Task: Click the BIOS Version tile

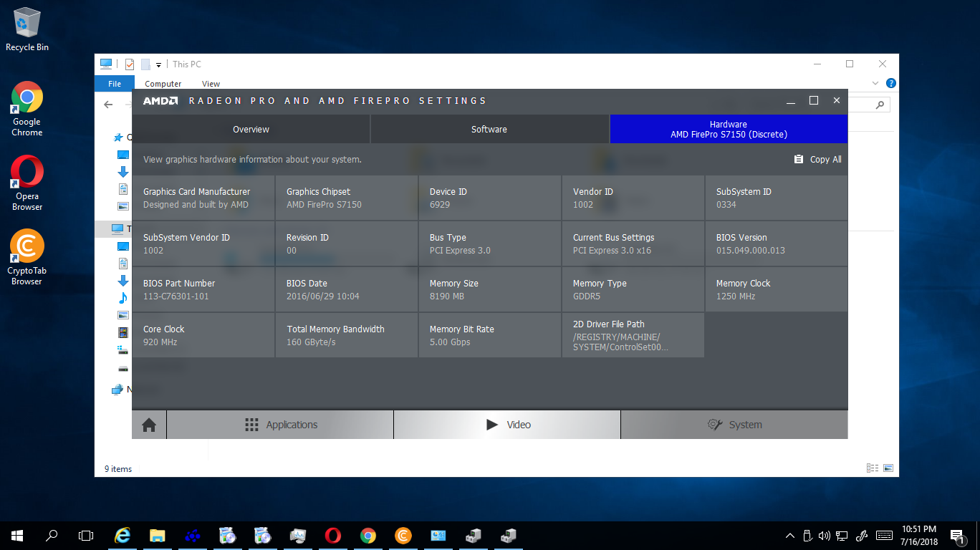Action: point(777,243)
